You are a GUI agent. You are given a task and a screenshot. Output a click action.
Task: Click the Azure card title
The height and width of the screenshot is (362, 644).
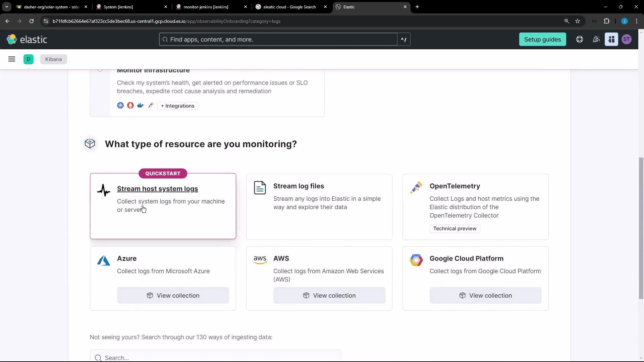(x=127, y=258)
